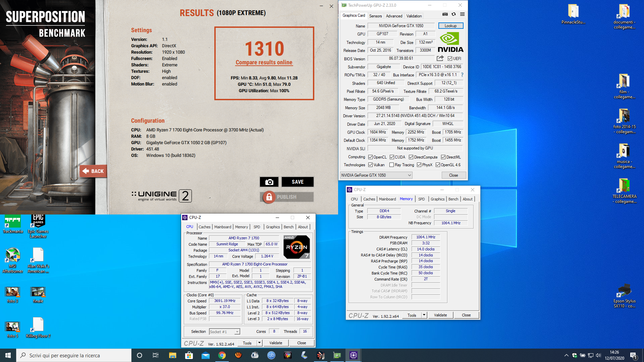Open MSI Afterburner desktop icon
This screenshot has width=644, height=362.
pos(13,260)
